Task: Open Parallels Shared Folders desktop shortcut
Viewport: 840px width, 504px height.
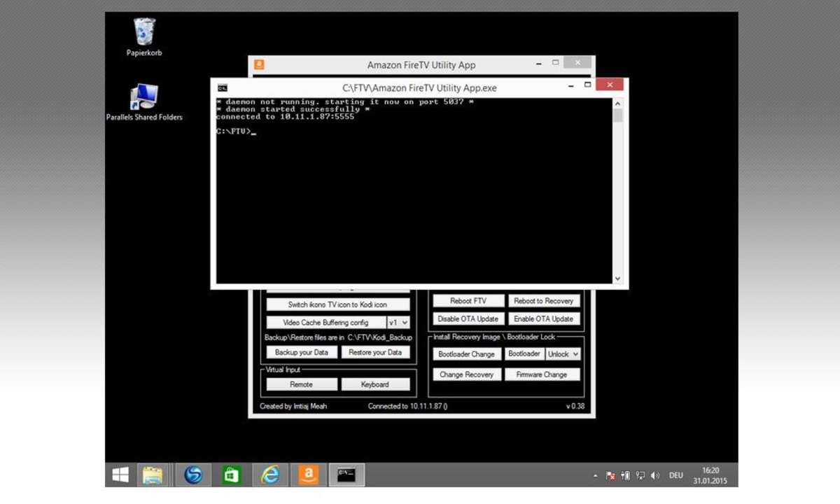Action: click(x=144, y=102)
